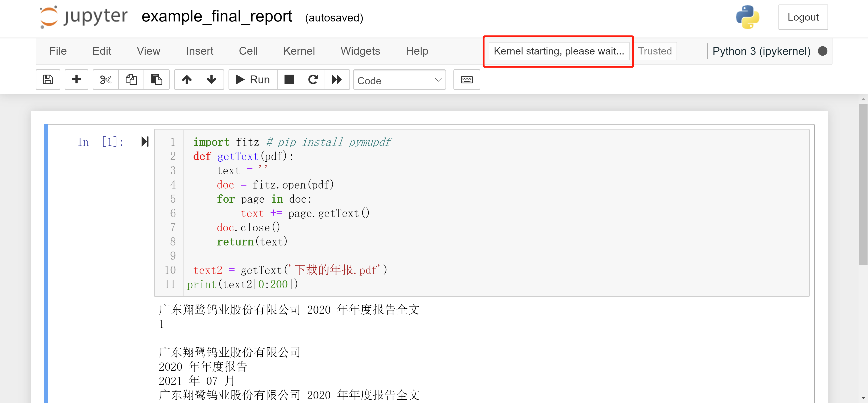This screenshot has width=868, height=403.
Task: Move selected cell up arrow
Action: click(x=187, y=80)
